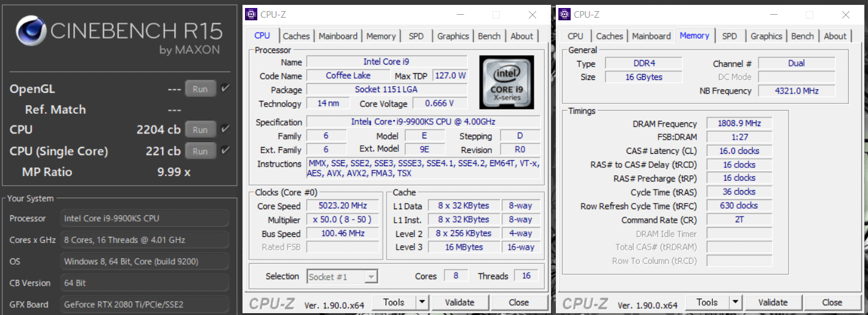Open the Tools dropdown arrow in Memory window
Viewport: 868px width, 315px height.
[735, 302]
